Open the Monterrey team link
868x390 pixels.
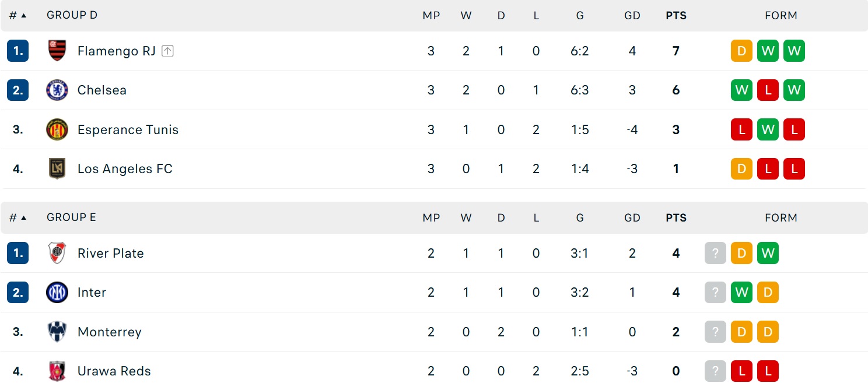point(110,332)
